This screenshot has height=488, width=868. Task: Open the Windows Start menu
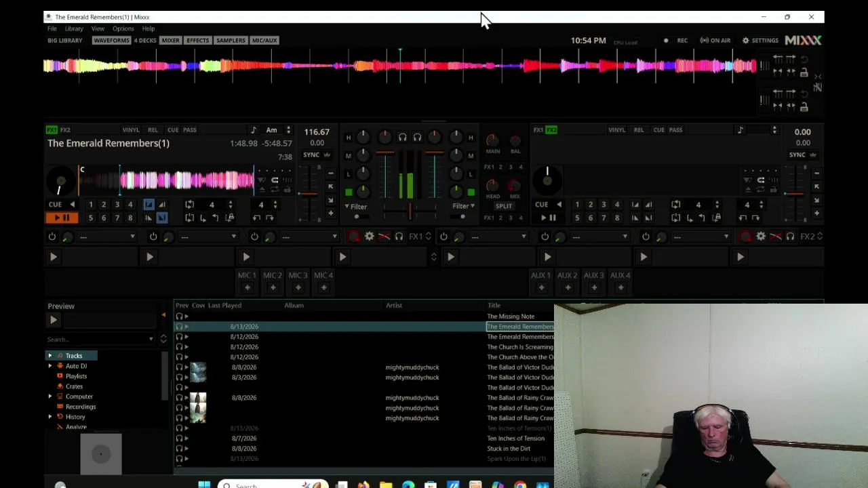[x=204, y=485]
